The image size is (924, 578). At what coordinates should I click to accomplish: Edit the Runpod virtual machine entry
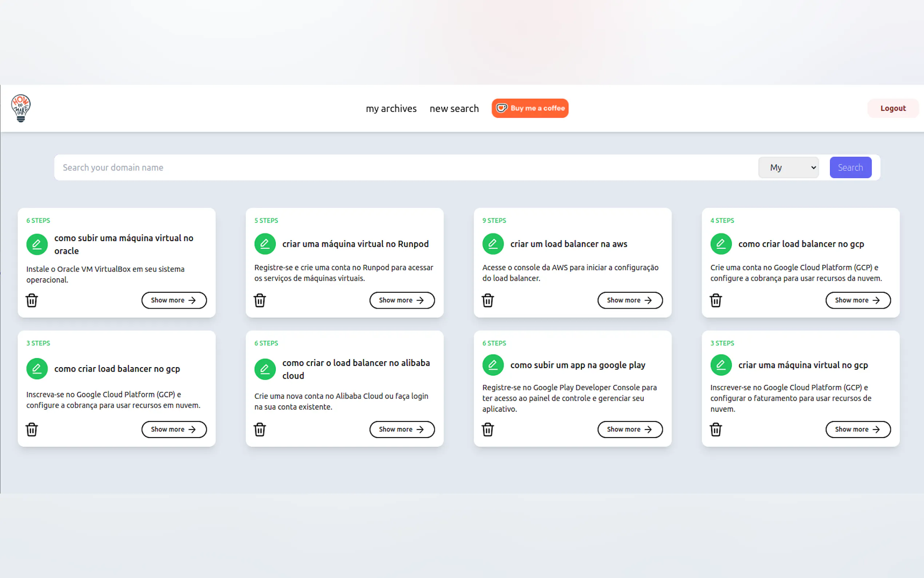tap(265, 244)
